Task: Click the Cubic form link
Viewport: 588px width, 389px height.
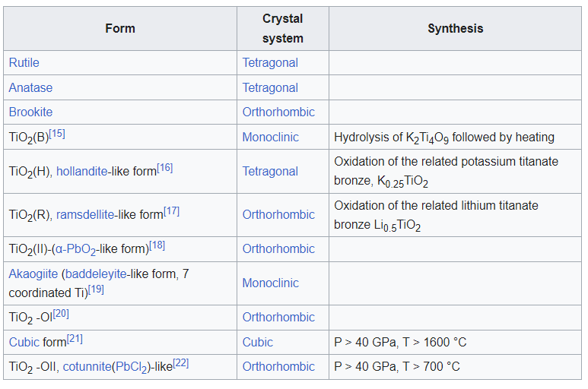Action: (x=24, y=342)
